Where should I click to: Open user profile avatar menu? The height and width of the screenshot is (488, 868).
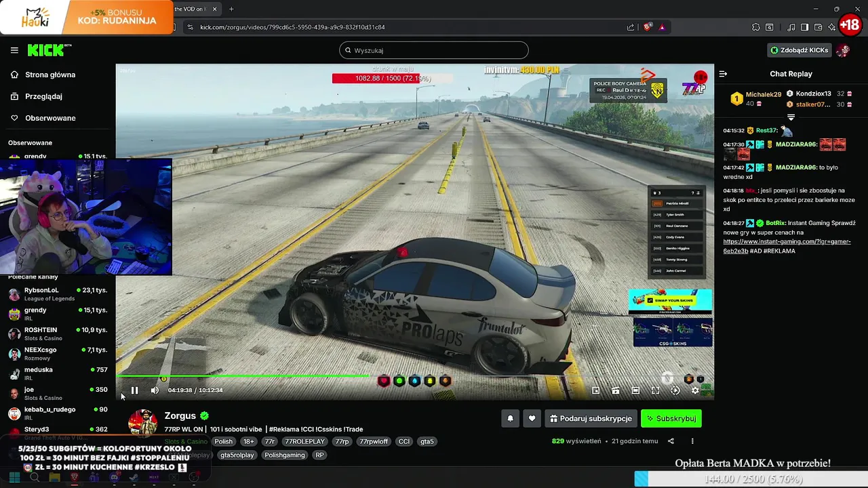(843, 50)
